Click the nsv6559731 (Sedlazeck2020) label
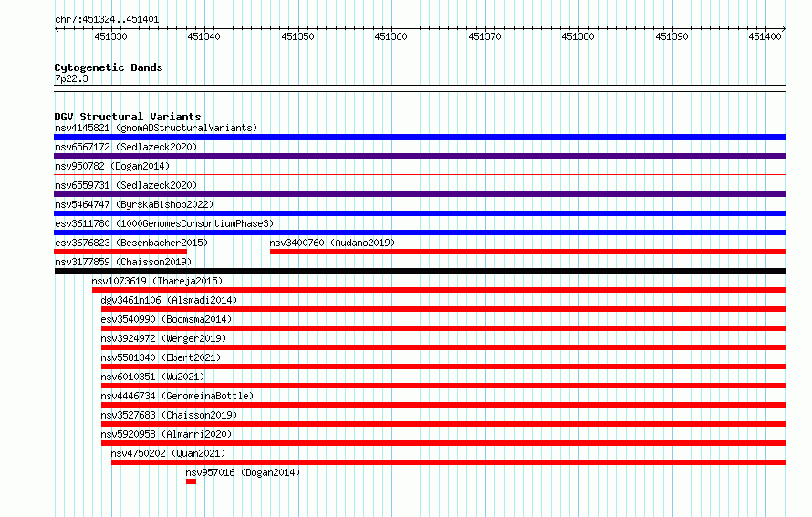The image size is (812, 517). [x=126, y=185]
